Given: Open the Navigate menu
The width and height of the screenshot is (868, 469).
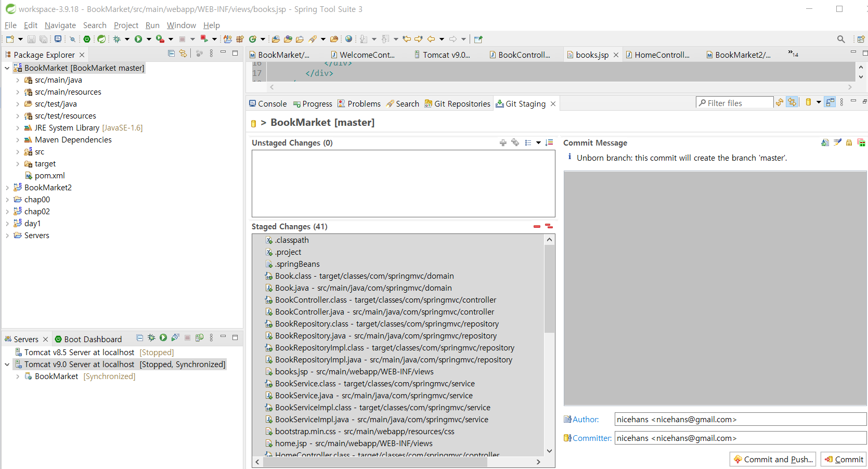Looking at the screenshot, I should coord(60,25).
